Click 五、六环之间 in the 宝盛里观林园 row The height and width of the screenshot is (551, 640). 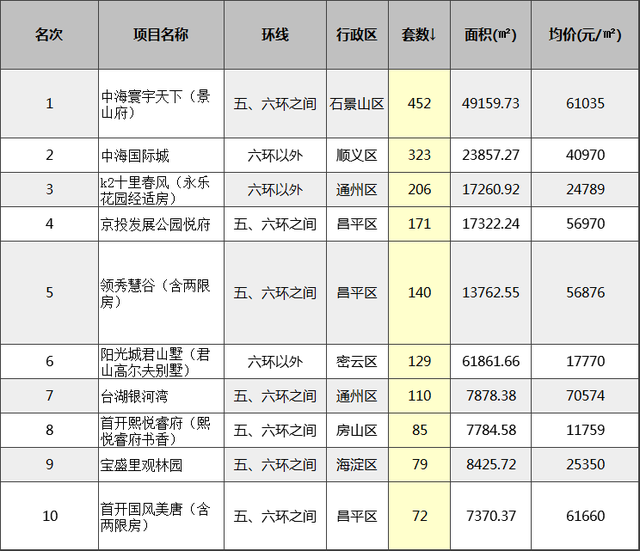point(275,464)
